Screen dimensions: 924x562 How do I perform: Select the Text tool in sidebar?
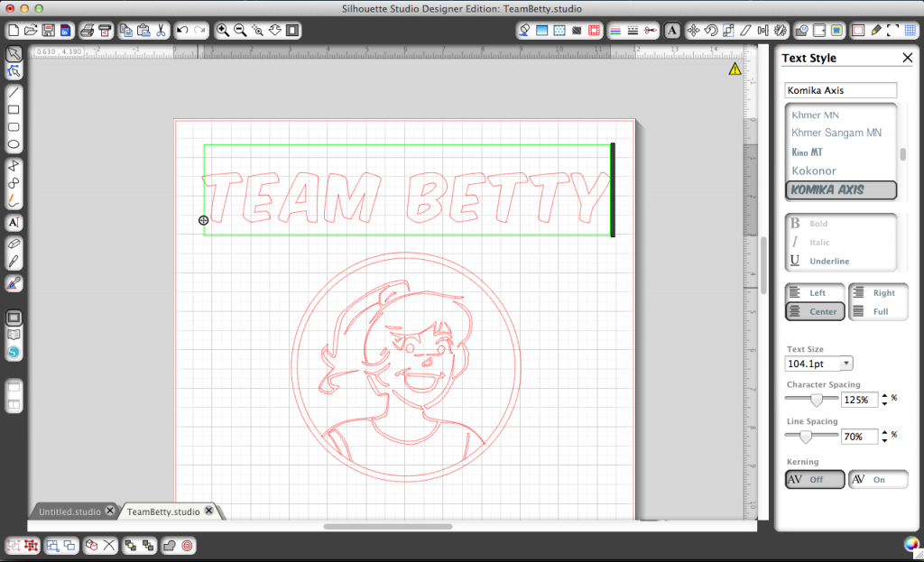click(x=14, y=223)
